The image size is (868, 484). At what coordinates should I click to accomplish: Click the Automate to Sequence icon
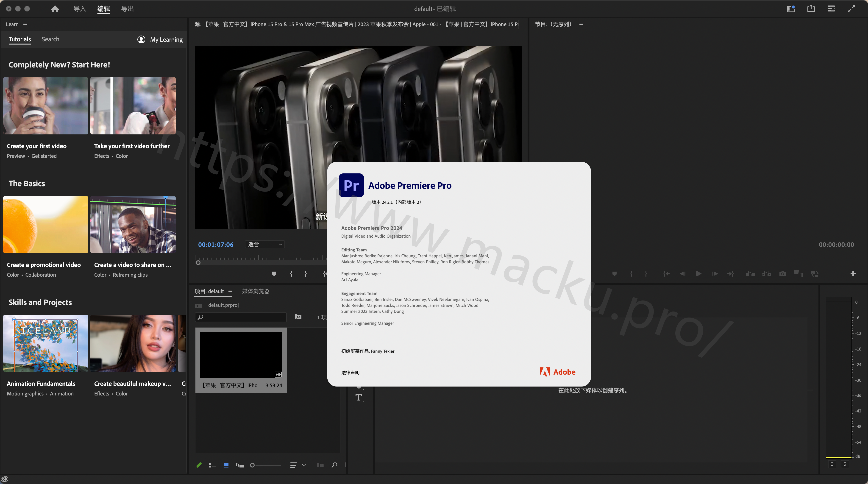(320, 465)
